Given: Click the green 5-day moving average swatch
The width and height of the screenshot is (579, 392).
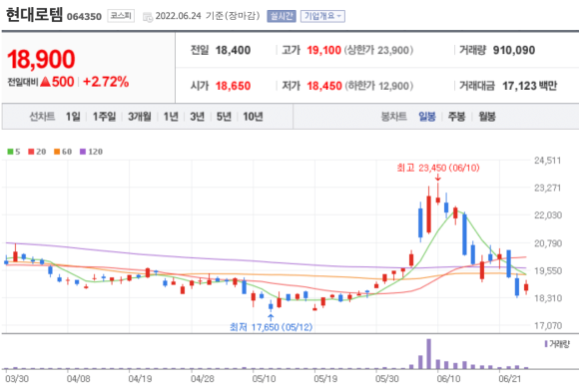Looking at the screenshot, I should [10, 152].
